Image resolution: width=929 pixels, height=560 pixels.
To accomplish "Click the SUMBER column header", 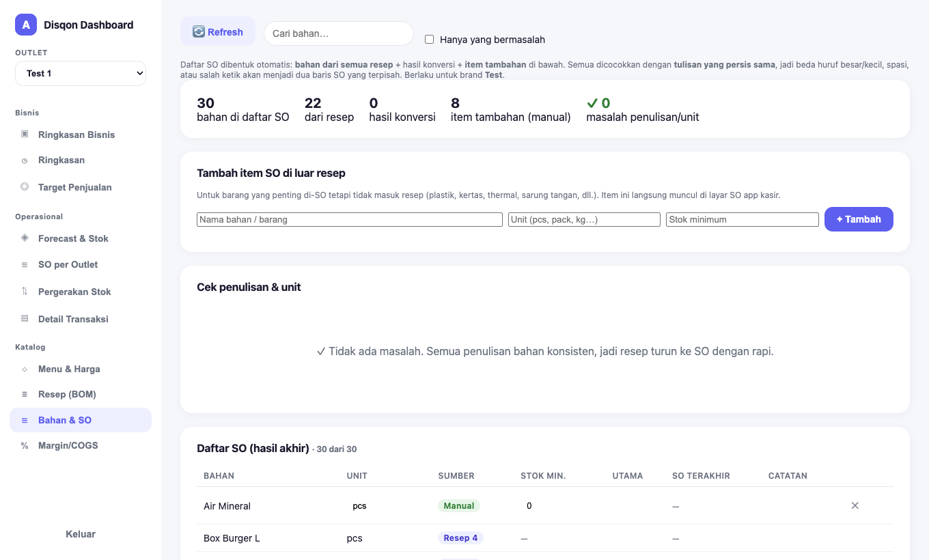I will point(456,476).
